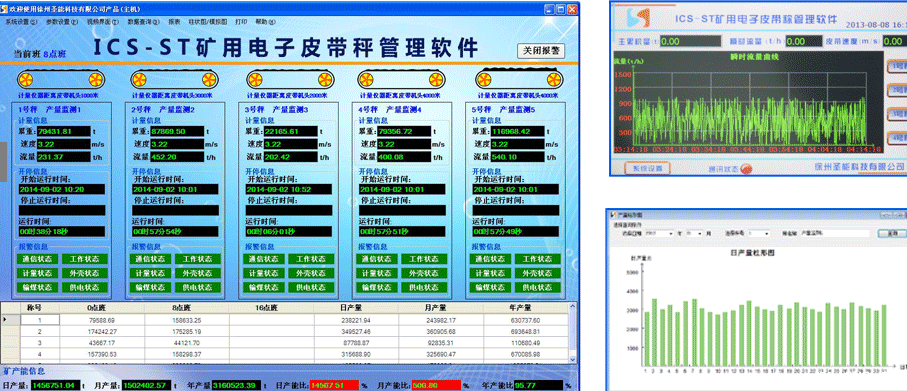Click the bottom 日产量 value 1456751.04
The image size is (907, 391).
56,386
